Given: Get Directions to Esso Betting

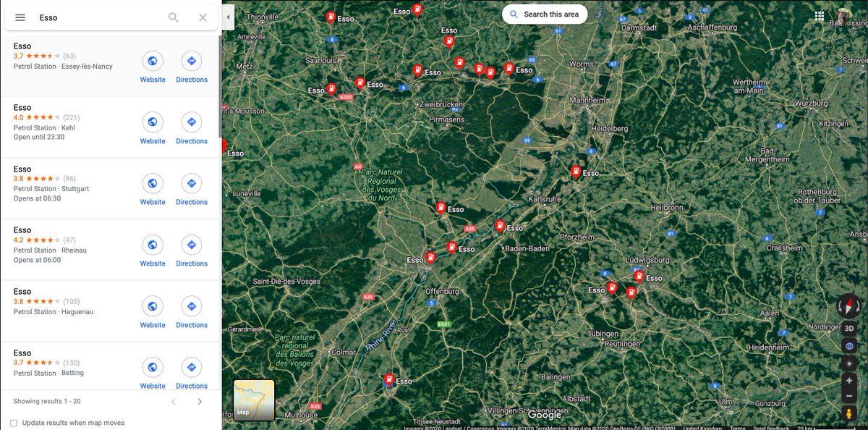Looking at the screenshot, I should pos(192,374).
